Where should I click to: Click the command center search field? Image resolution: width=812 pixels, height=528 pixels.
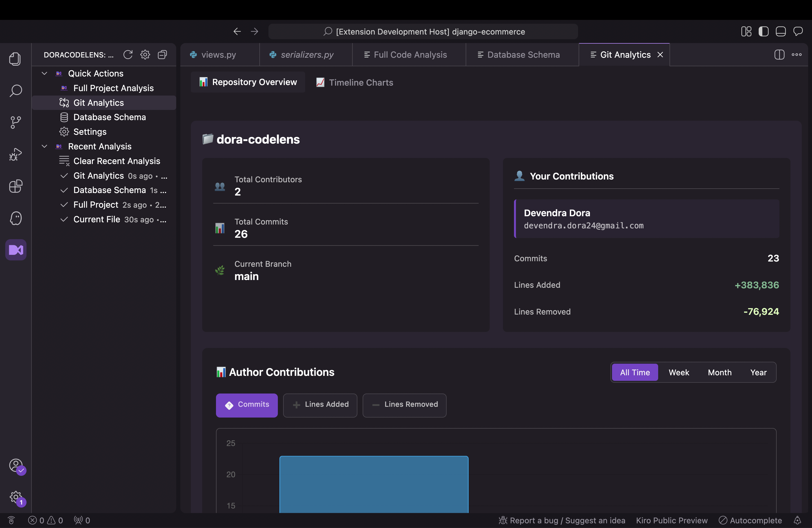(423, 31)
